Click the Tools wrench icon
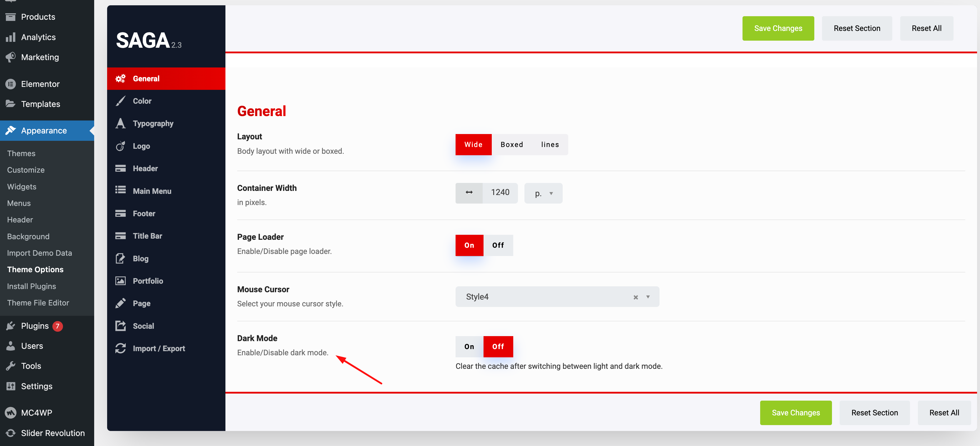Image resolution: width=980 pixels, height=446 pixels. [x=11, y=366]
